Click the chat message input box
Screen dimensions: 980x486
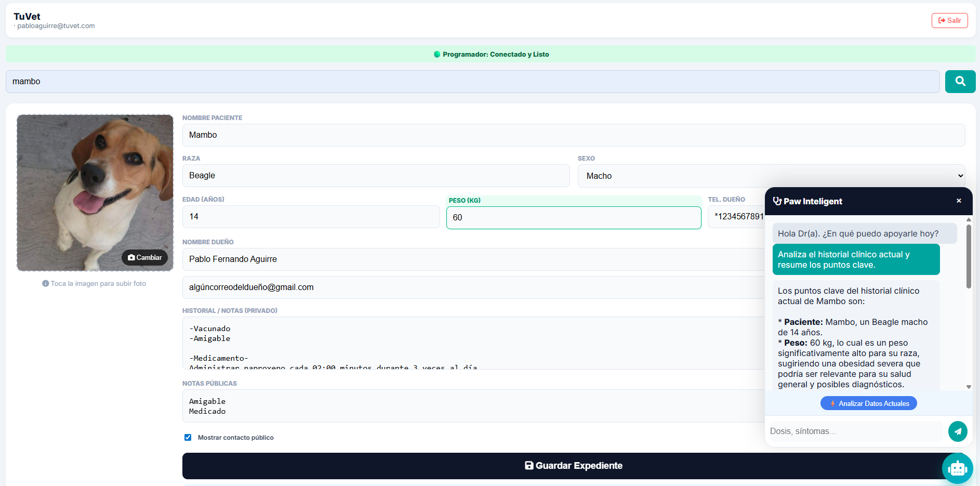point(855,431)
